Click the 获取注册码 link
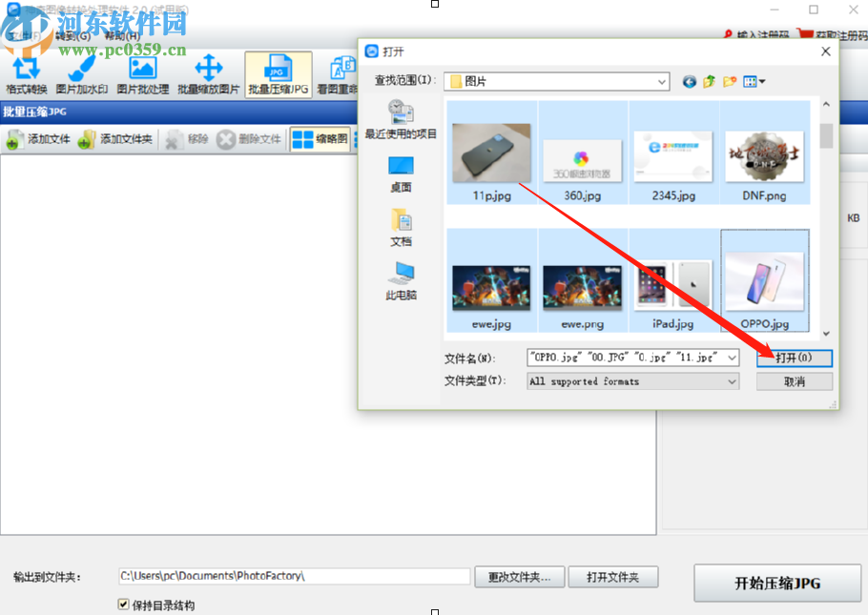 click(832, 35)
